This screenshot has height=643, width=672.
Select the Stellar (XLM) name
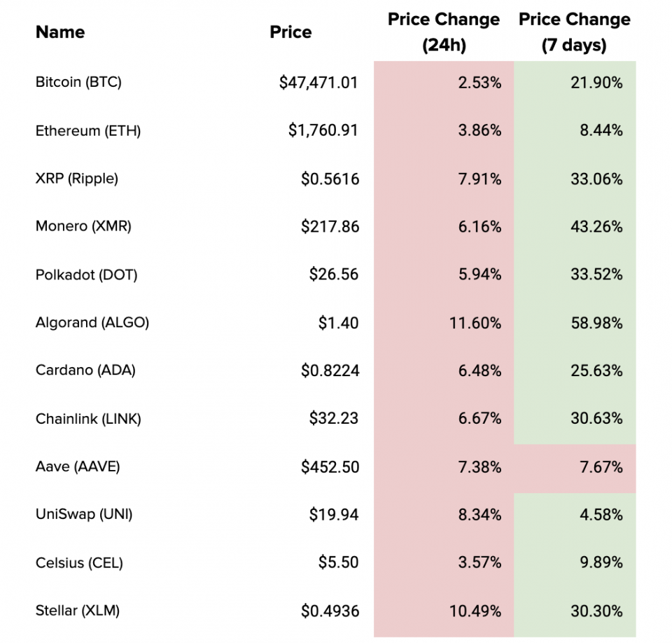[78, 611]
